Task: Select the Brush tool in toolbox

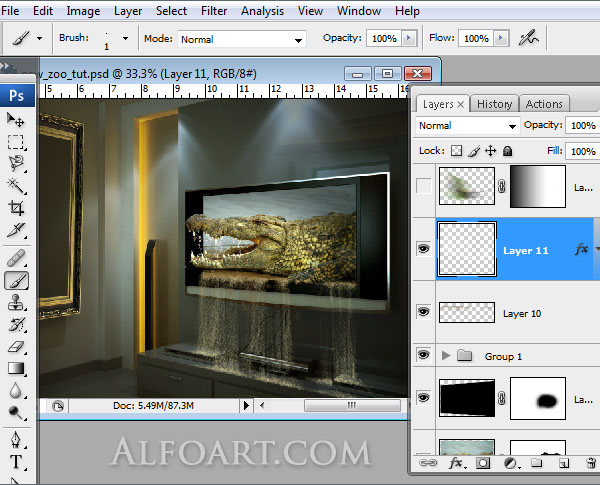Action: 16,281
